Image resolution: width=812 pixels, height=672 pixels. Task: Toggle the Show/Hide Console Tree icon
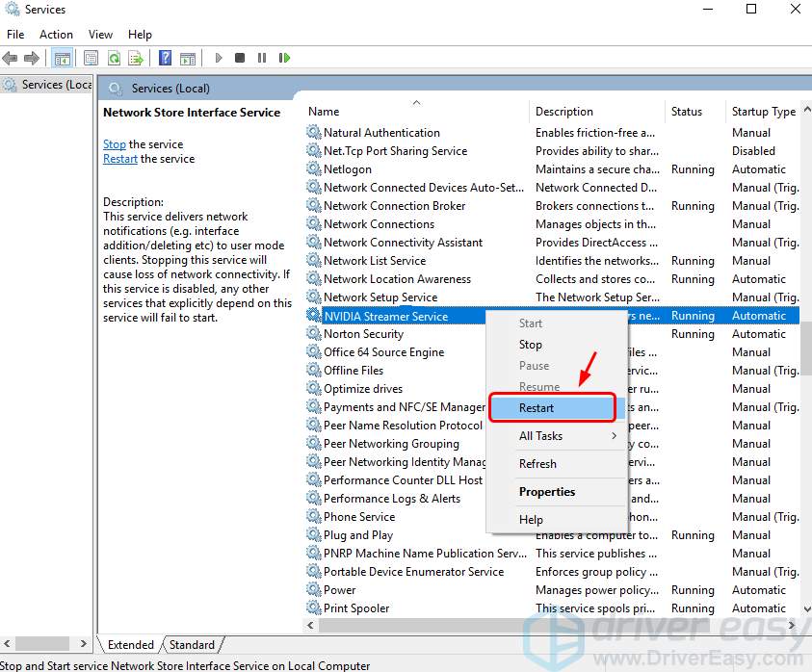coord(62,58)
